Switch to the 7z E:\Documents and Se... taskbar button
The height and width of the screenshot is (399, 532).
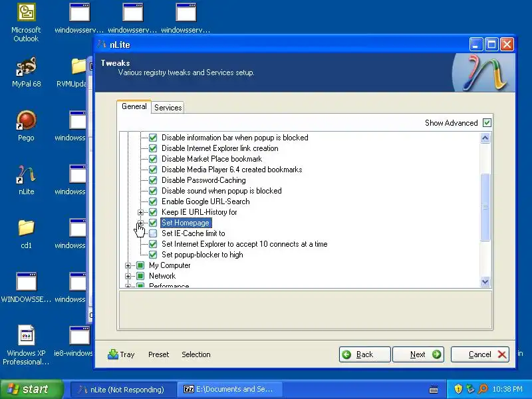[230, 389]
